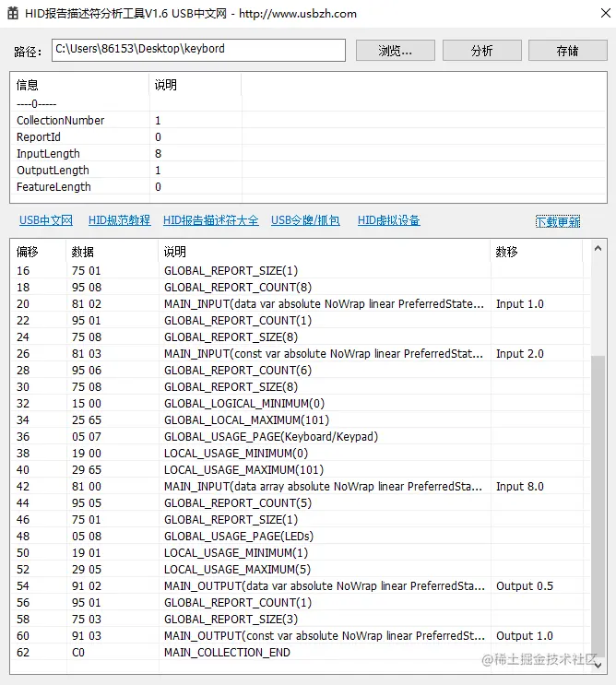
Task: Click the 分析 analyze button
Action: [x=481, y=50]
